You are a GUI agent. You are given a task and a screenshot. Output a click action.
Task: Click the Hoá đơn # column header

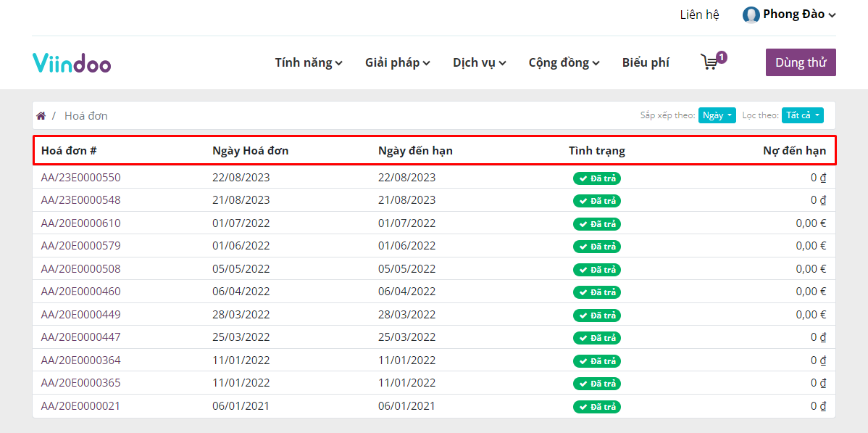[x=70, y=150]
